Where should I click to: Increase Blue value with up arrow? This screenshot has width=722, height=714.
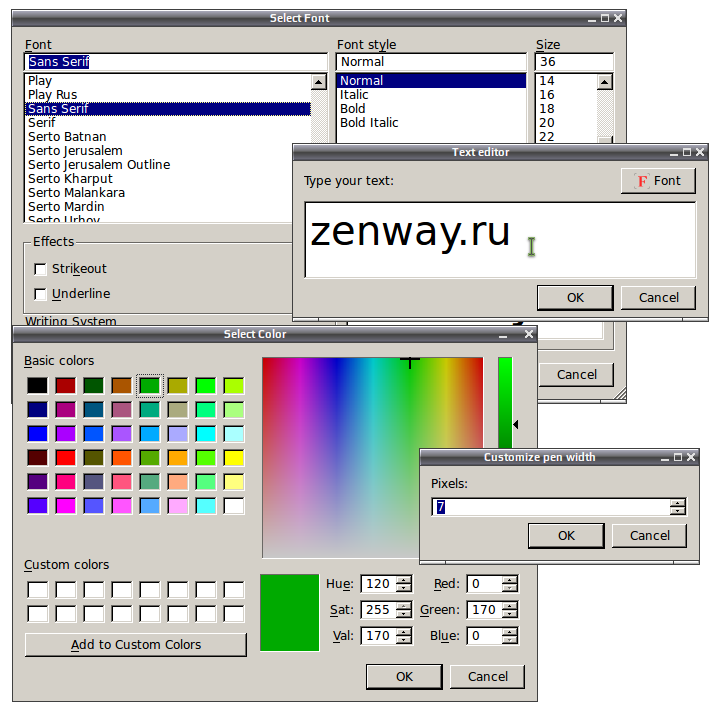510,632
